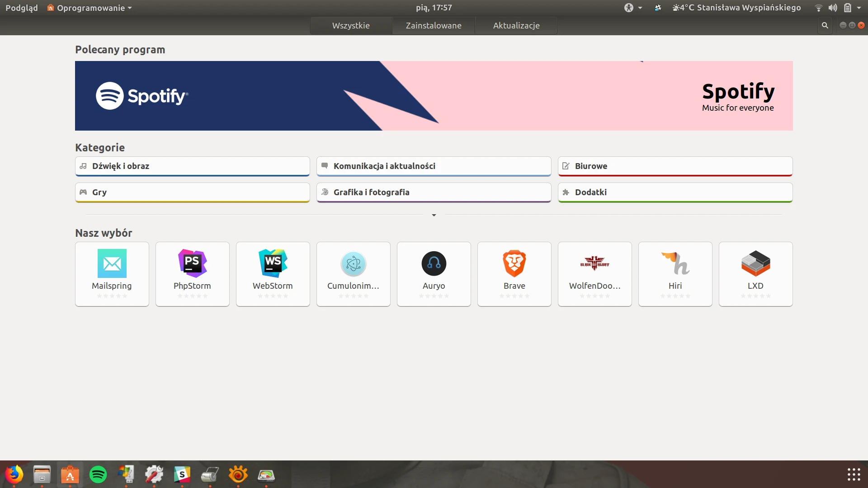The width and height of the screenshot is (868, 488).
Task: Click Podgląd activities button
Action: 22,8
